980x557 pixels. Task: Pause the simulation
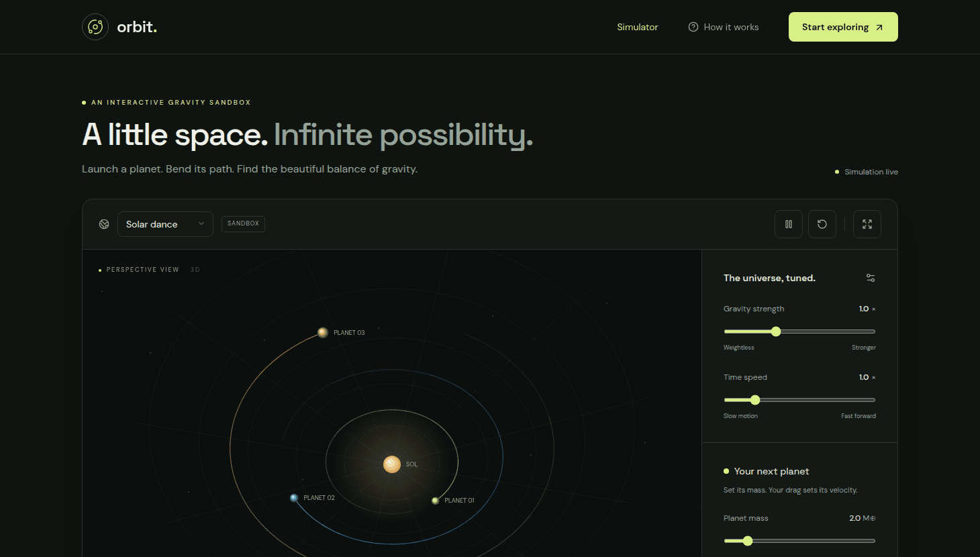coord(789,224)
